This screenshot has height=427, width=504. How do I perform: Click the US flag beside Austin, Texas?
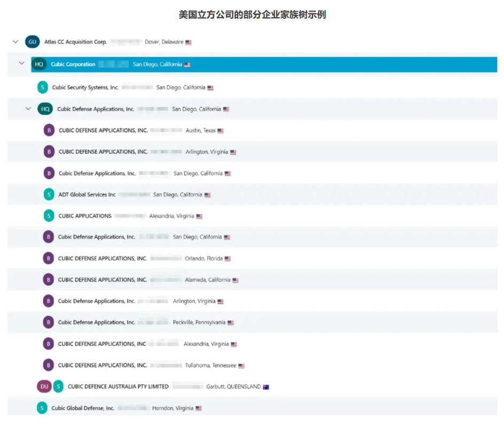coord(220,130)
